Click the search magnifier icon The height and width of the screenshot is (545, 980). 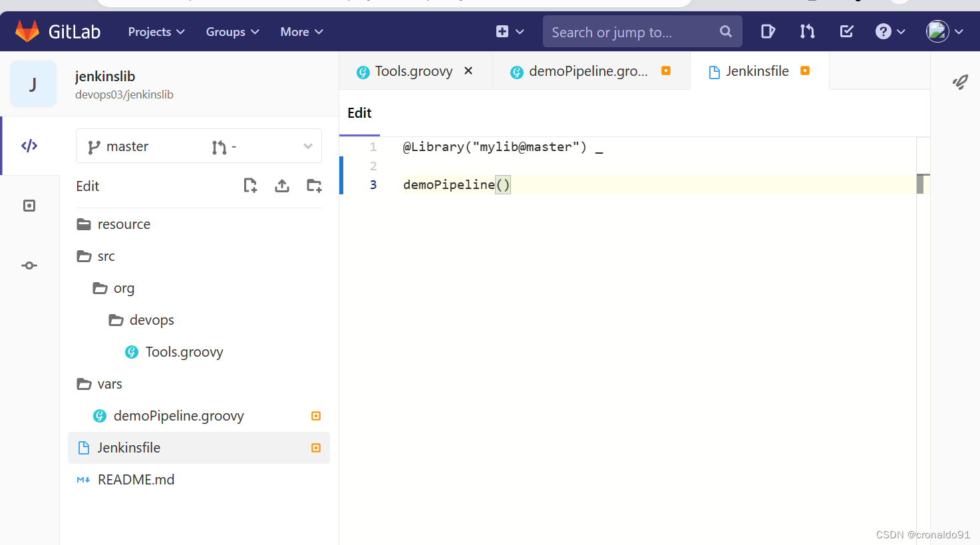tap(726, 31)
